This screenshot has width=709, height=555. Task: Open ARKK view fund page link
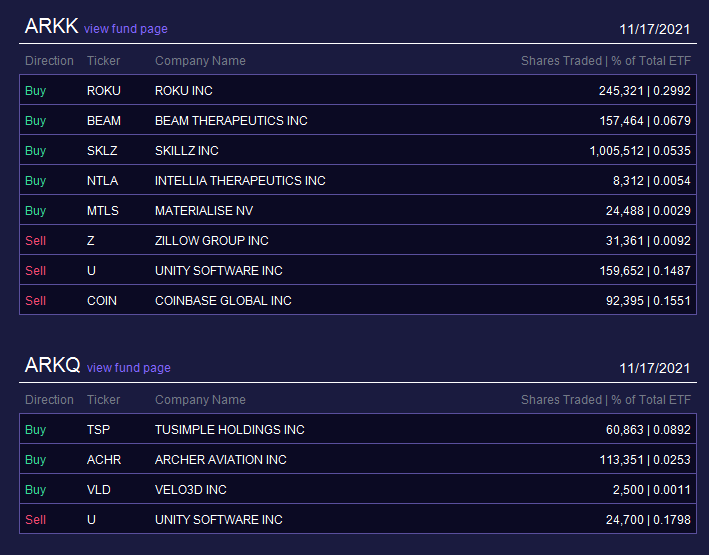point(126,29)
